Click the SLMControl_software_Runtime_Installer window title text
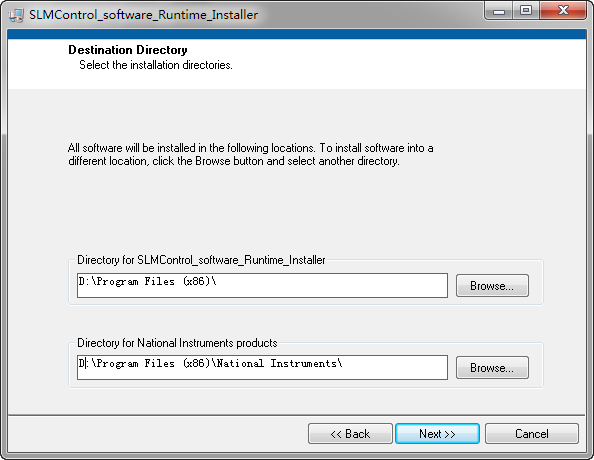594x460 pixels. click(x=144, y=15)
